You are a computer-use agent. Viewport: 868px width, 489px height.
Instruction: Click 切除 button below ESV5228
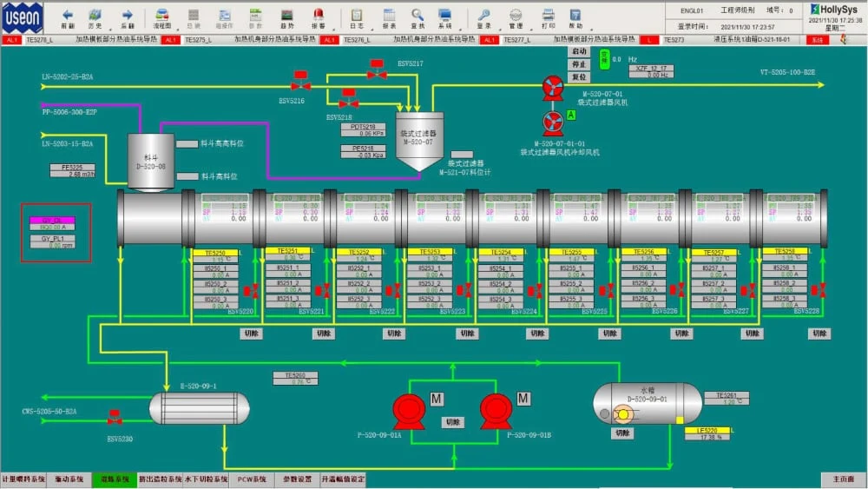pyautogui.click(x=819, y=334)
